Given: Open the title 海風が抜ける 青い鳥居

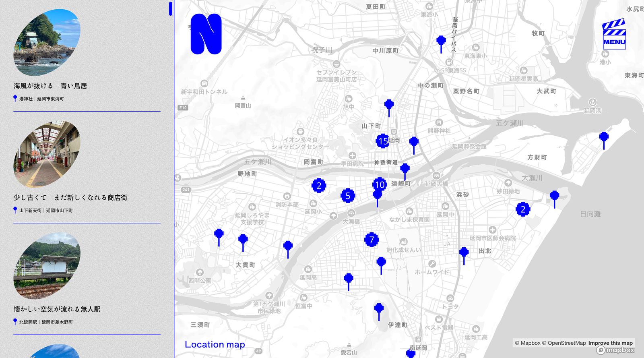Looking at the screenshot, I should tap(50, 86).
